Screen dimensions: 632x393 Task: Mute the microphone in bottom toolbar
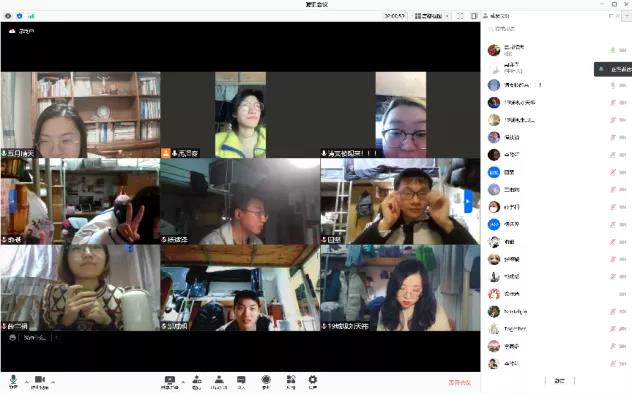(13, 381)
